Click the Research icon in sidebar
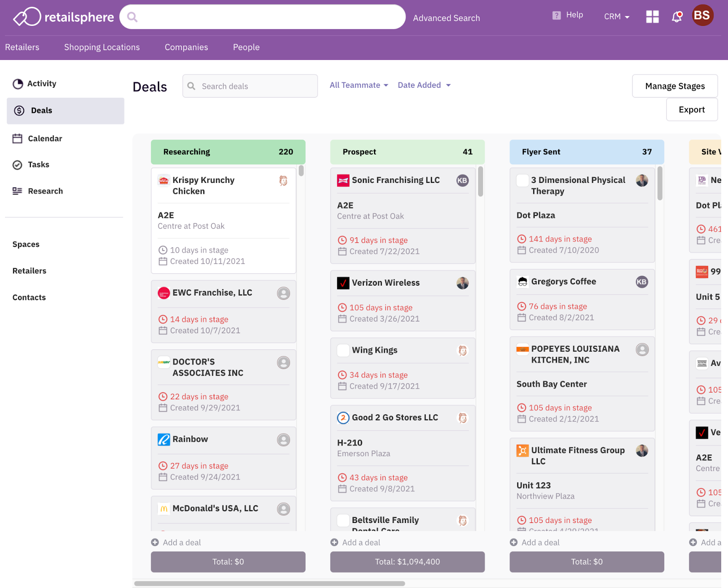The image size is (728, 588). tap(17, 191)
